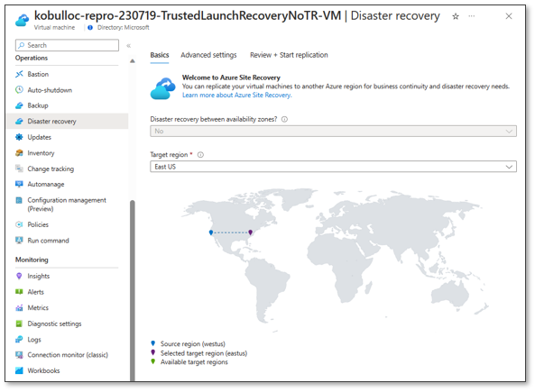Viewport: 535px width, 392px height.
Task: Click the Monitoring section heading
Action: pyautogui.click(x=32, y=260)
